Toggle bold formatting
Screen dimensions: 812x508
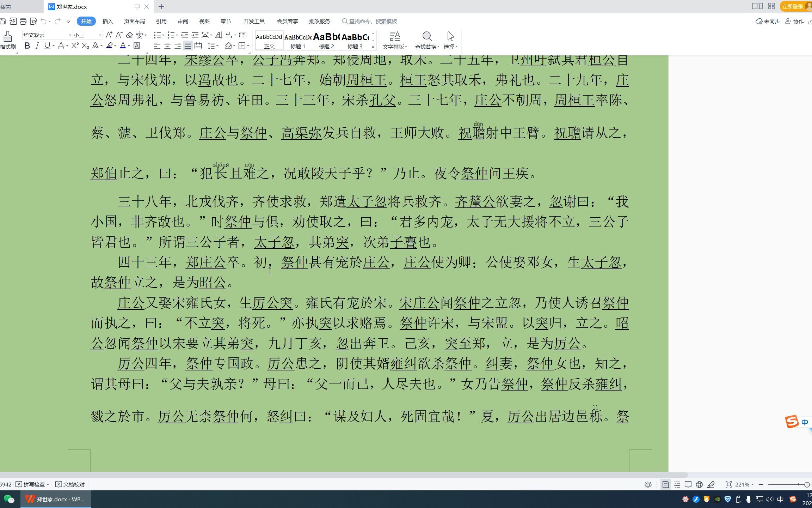[x=27, y=46]
